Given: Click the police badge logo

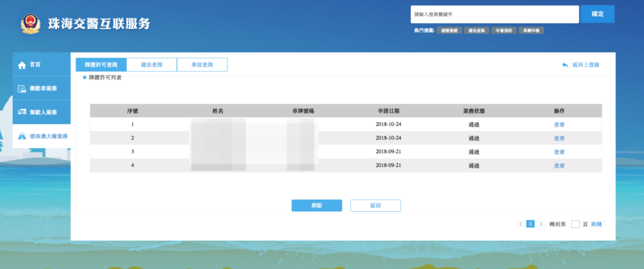Looking at the screenshot, I should pos(29,24).
